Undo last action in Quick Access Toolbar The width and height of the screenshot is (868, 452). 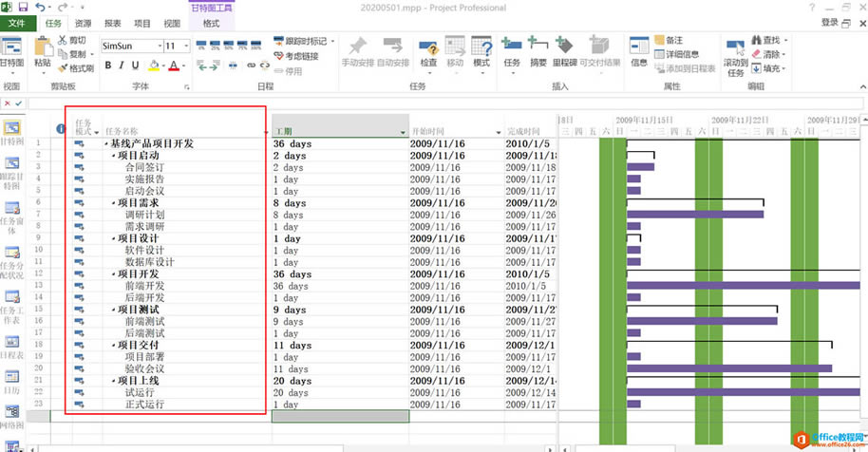tap(40, 8)
